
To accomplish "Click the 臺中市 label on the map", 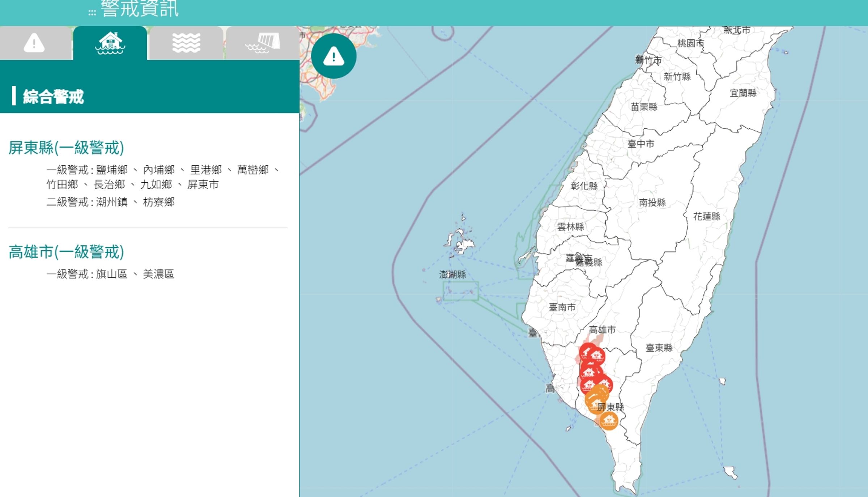I will pos(641,144).
